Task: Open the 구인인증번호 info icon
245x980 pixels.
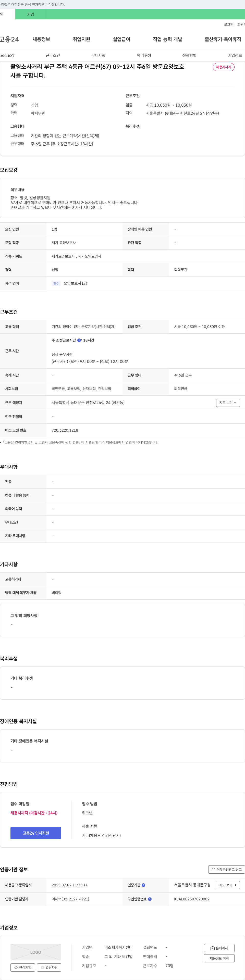Action: (x=150, y=899)
